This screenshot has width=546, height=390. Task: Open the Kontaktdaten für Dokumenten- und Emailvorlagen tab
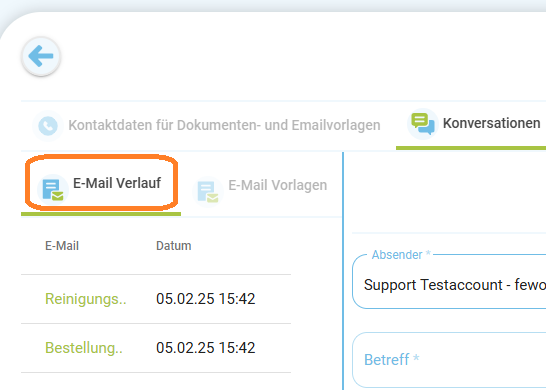pyautogui.click(x=206, y=125)
